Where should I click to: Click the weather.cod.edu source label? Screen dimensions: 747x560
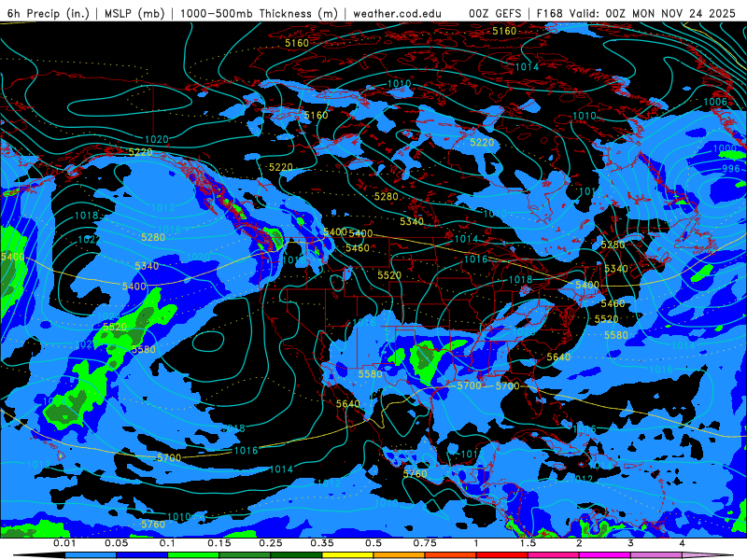(398, 13)
